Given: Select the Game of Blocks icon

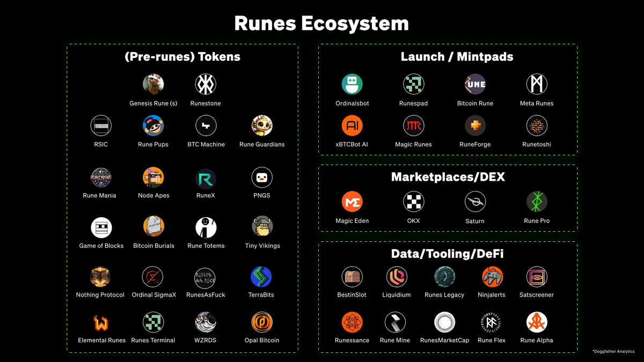Looking at the screenshot, I should (x=101, y=227).
